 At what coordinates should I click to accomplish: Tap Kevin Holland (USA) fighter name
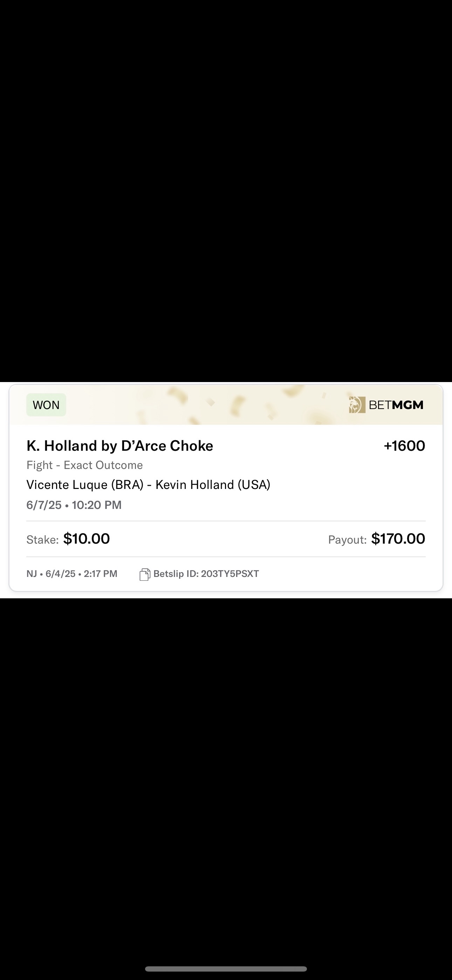213,485
